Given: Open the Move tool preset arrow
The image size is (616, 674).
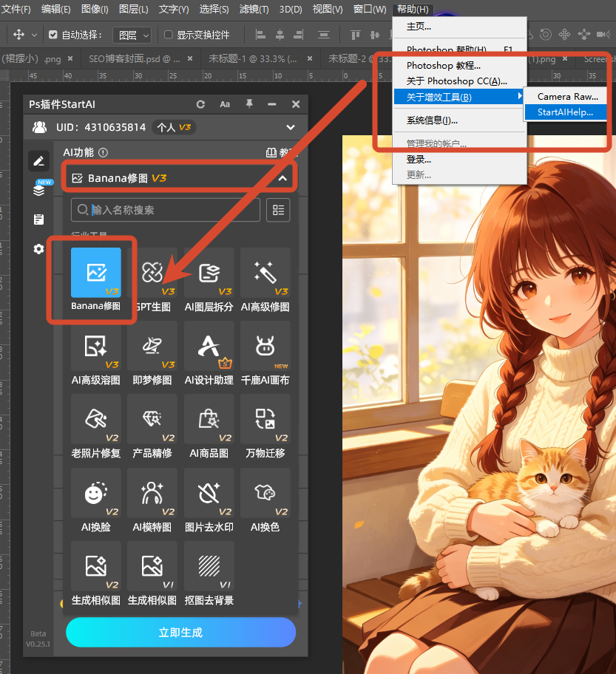Looking at the screenshot, I should click(35, 35).
